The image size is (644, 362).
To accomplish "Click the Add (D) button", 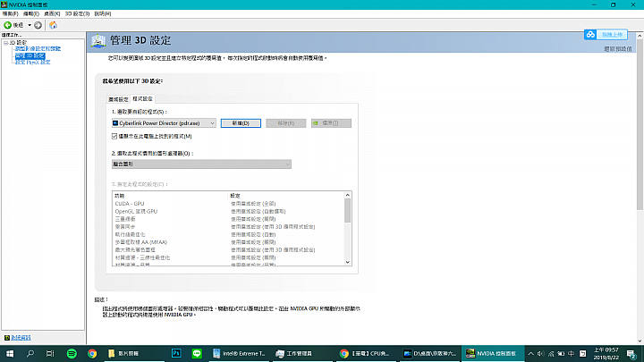I will tap(241, 123).
